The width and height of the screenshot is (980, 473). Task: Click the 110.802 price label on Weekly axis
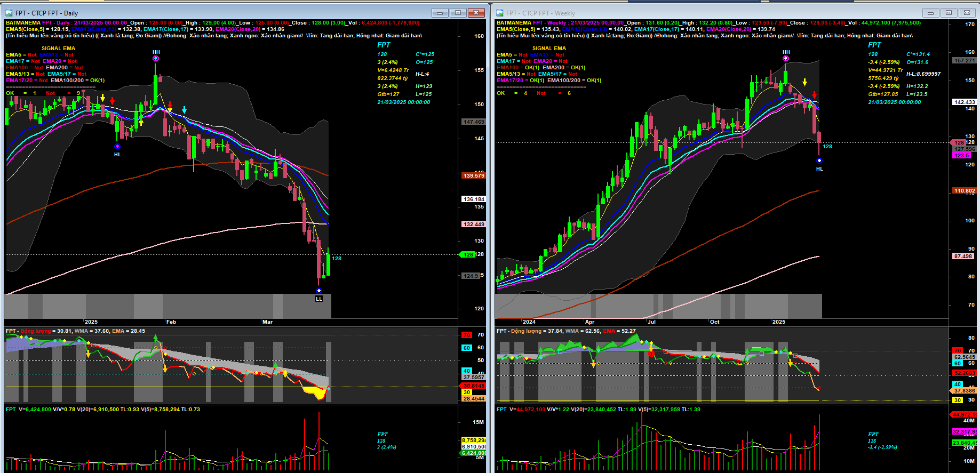click(965, 190)
